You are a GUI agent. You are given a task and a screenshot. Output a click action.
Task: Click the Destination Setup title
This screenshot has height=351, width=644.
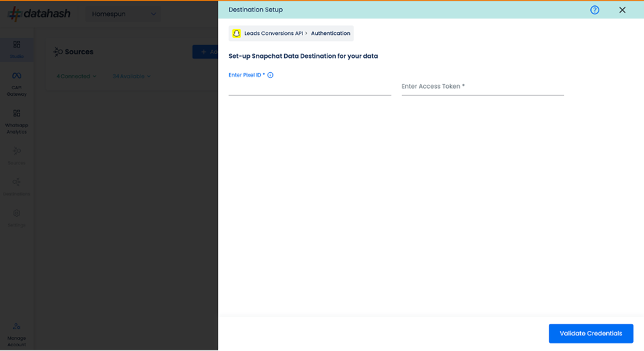[255, 9]
